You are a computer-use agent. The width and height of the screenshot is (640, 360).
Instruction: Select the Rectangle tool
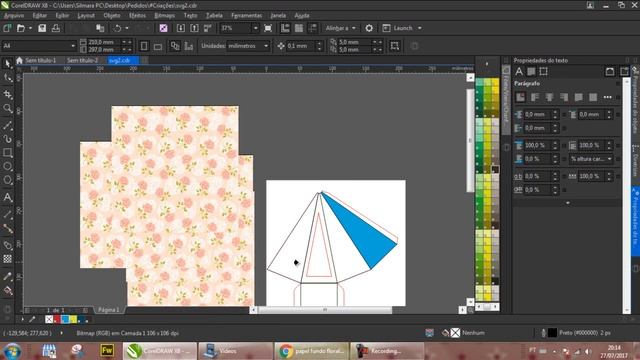(7, 153)
